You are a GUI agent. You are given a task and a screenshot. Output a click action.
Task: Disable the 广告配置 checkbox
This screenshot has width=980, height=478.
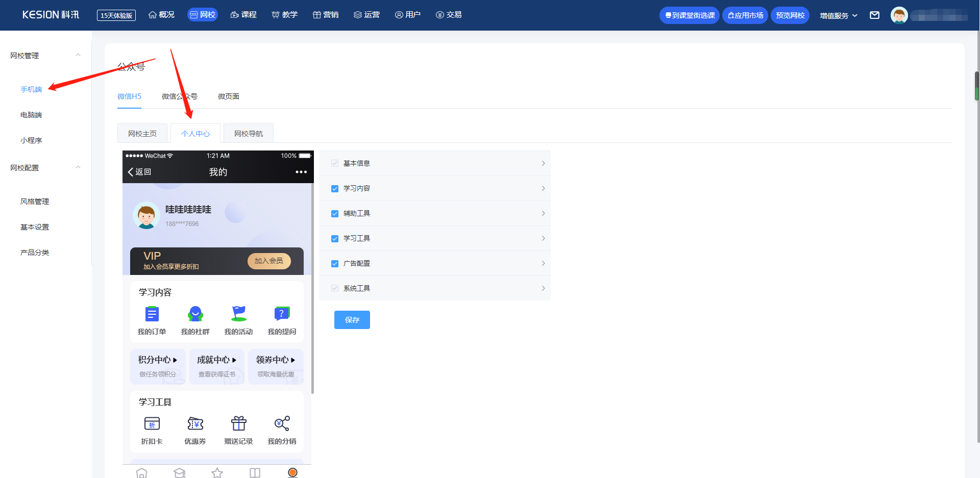click(335, 264)
